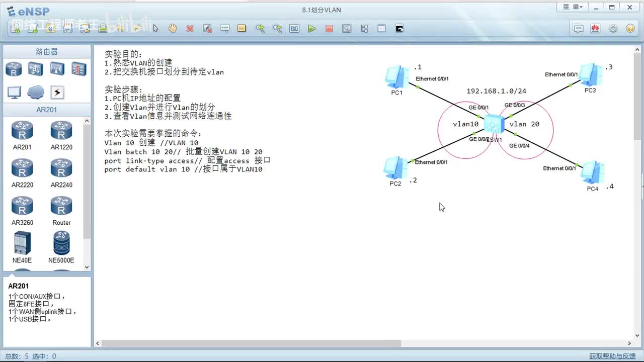Screen dimensions: 644x362
Task: Toggle the grid display icon
Action: pyautogui.click(x=381, y=29)
